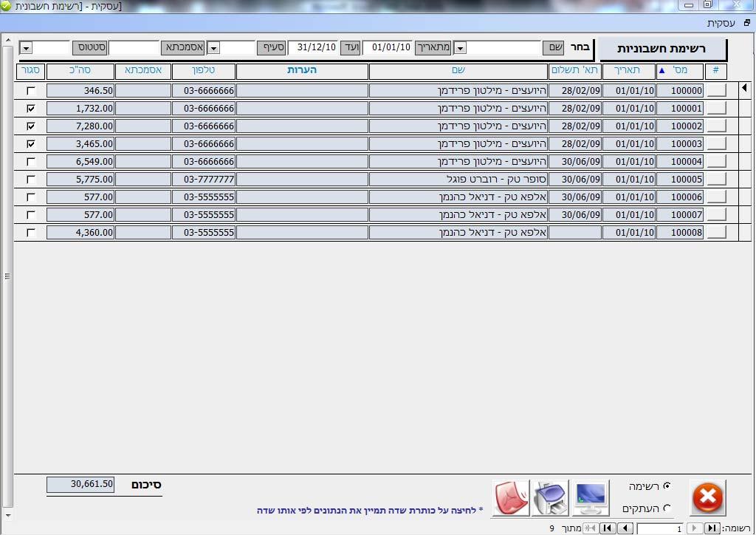Uncheck סגור checkbox for invoice 3,465.00
The width and height of the screenshot is (756, 535).
[31, 144]
